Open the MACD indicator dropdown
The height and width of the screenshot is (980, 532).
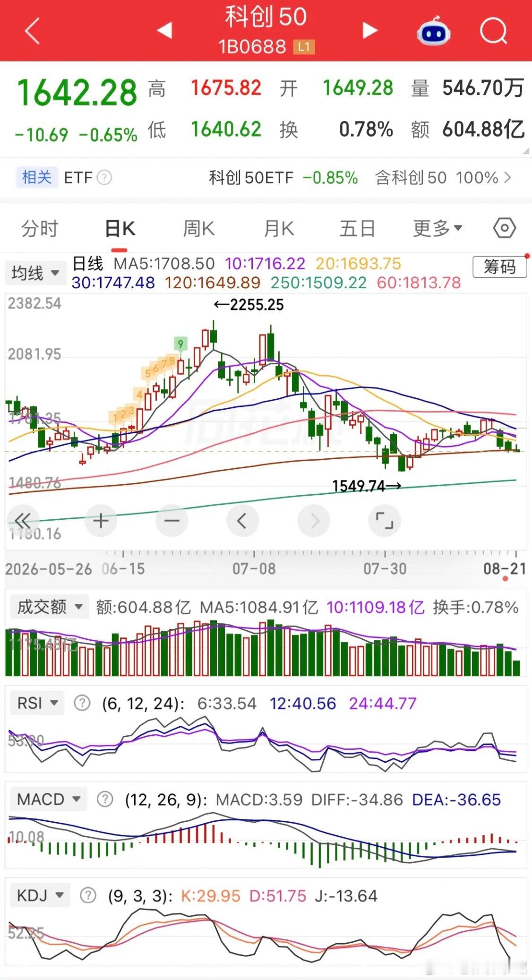point(48,799)
